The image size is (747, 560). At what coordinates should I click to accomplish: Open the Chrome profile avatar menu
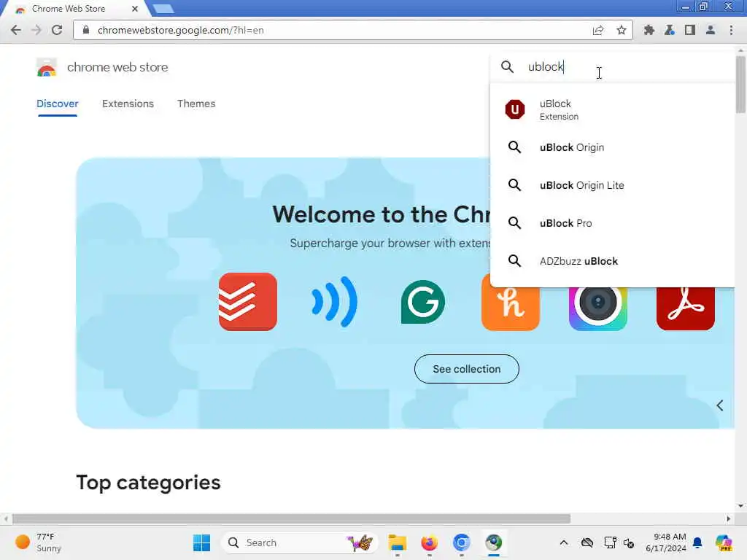click(x=711, y=30)
